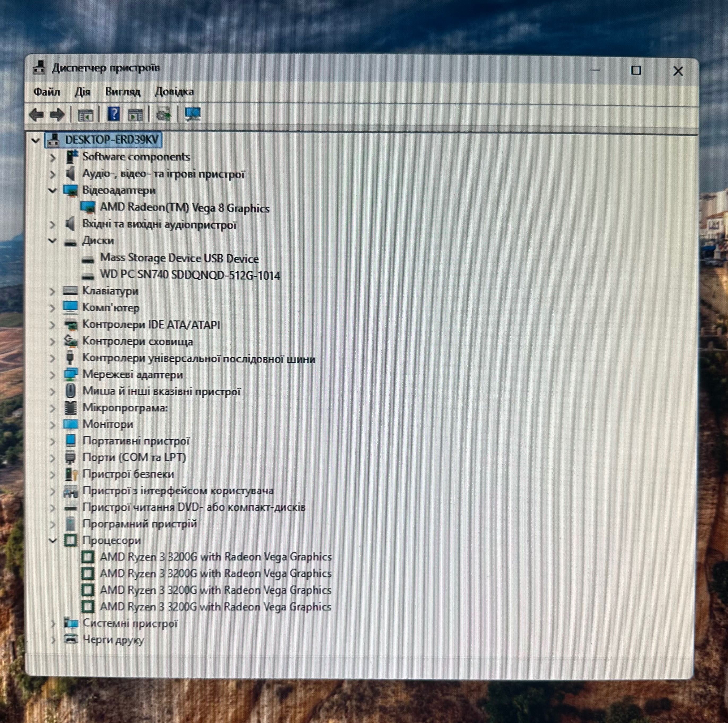Click the folder icon beside Системні пристрої

coord(71,623)
